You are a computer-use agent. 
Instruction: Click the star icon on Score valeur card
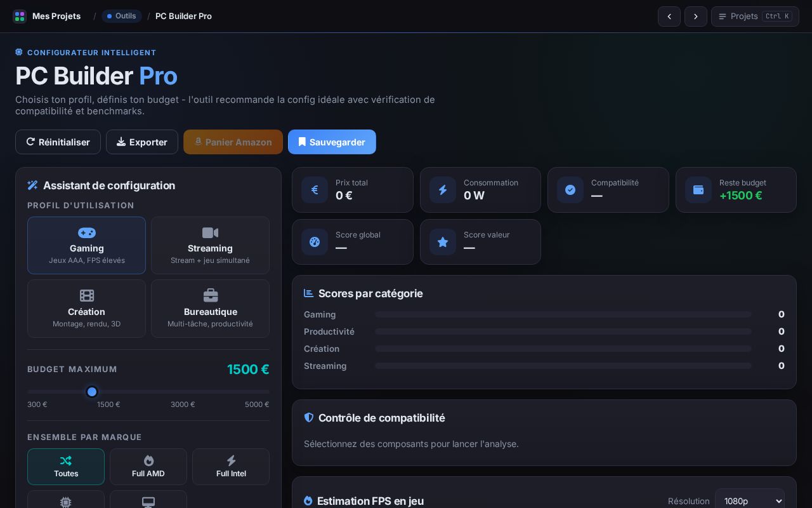click(x=443, y=242)
